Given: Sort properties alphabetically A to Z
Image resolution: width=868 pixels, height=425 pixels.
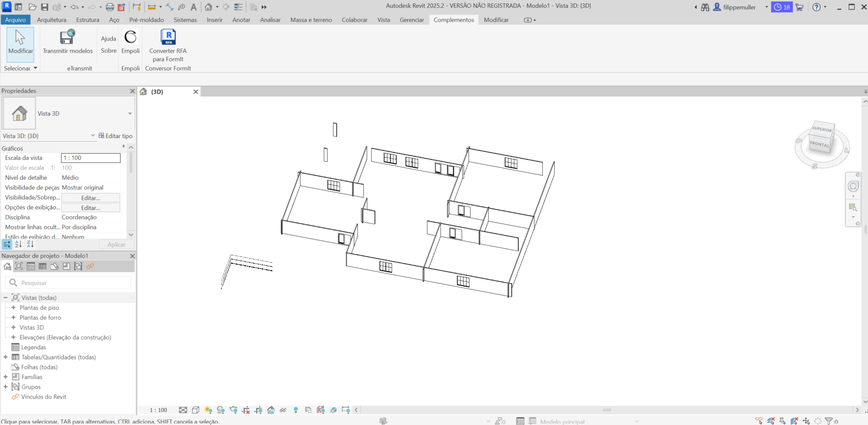Looking at the screenshot, I should 18,244.
